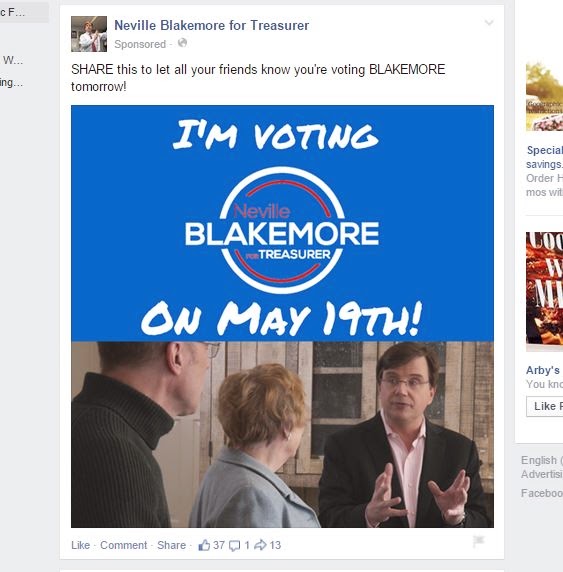Like the Blakemore post
Screen dimensions: 563x572
(x=81, y=545)
